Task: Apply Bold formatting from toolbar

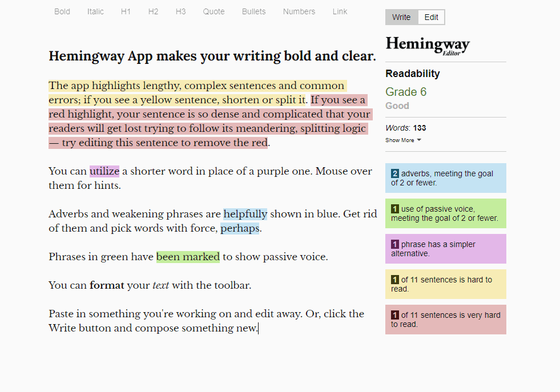Action: tap(62, 11)
